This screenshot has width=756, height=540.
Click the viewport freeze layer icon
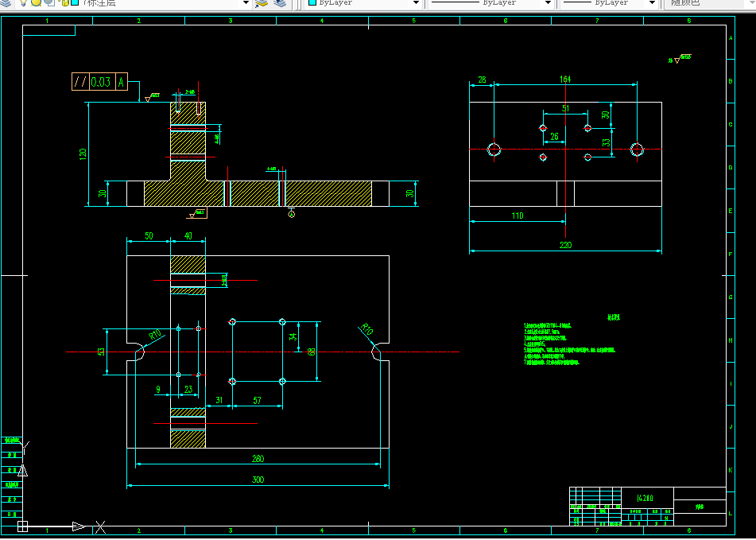pyautogui.click(x=49, y=2)
